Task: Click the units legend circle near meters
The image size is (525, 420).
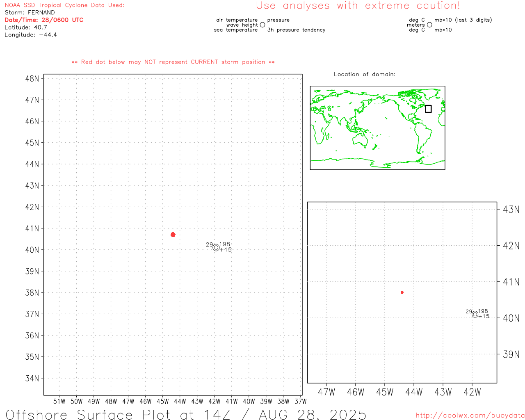Action: tap(429, 25)
